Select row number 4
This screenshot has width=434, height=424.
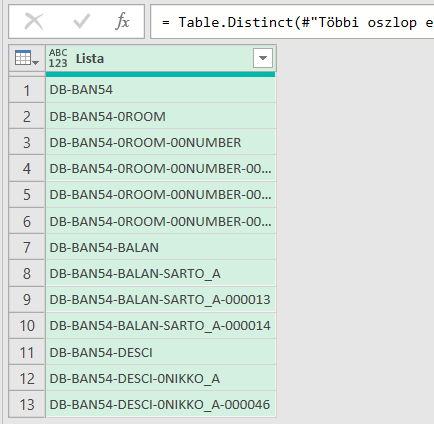click(27, 169)
